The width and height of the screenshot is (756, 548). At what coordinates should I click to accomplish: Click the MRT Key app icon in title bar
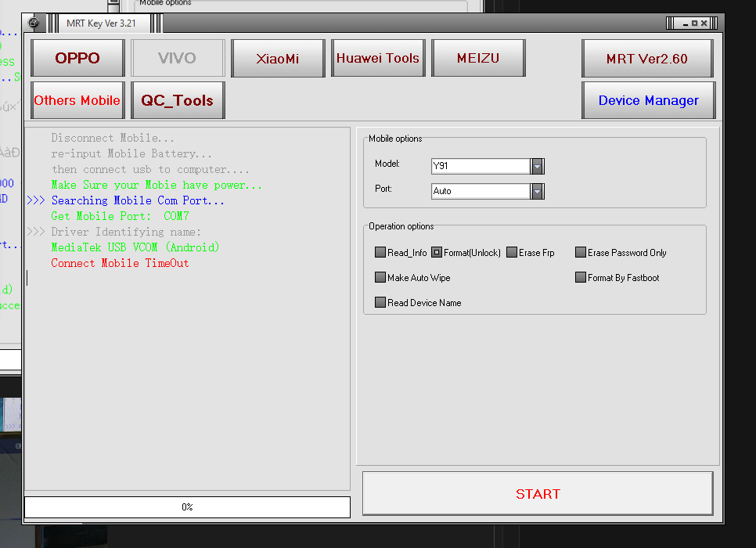tap(34, 23)
